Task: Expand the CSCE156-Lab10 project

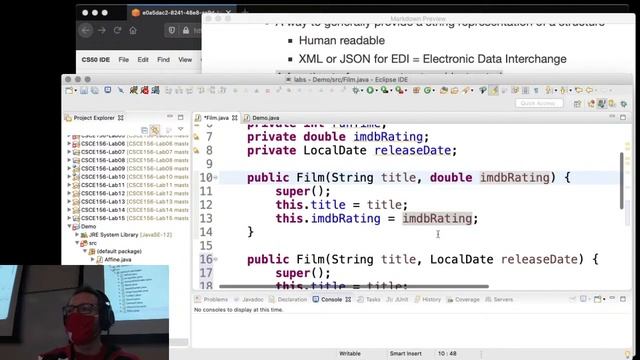Action: pyautogui.click(x=69, y=177)
